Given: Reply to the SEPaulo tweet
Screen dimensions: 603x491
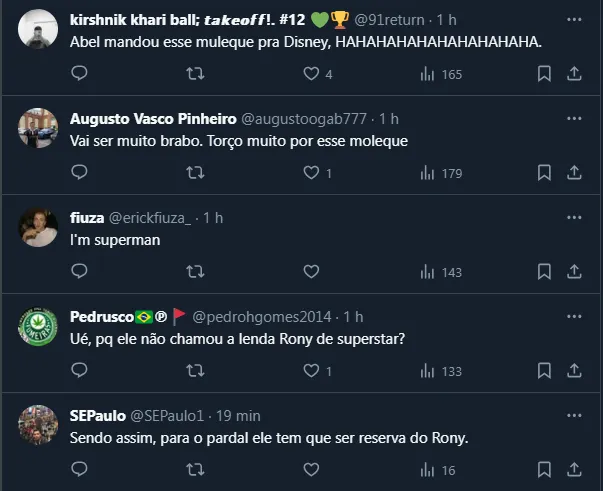Looking at the screenshot, I should tap(81, 470).
